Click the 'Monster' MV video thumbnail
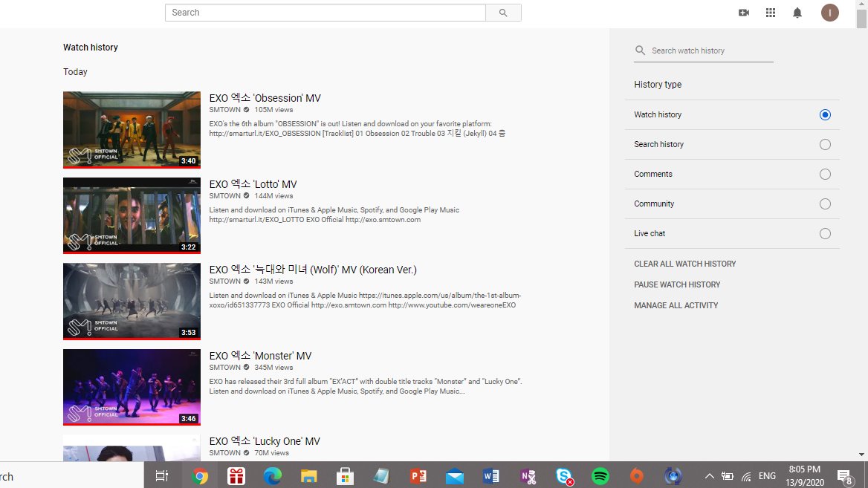Image resolution: width=868 pixels, height=488 pixels. (132, 387)
